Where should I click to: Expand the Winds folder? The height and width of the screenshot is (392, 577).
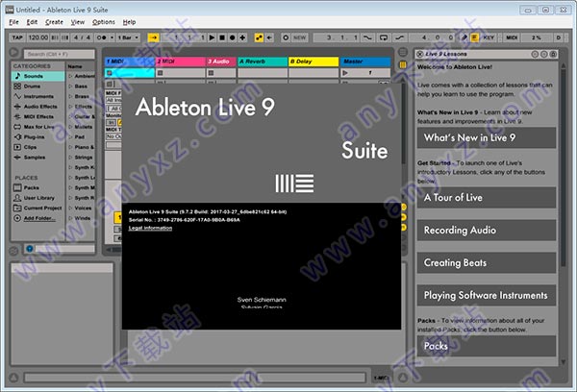click(70, 218)
